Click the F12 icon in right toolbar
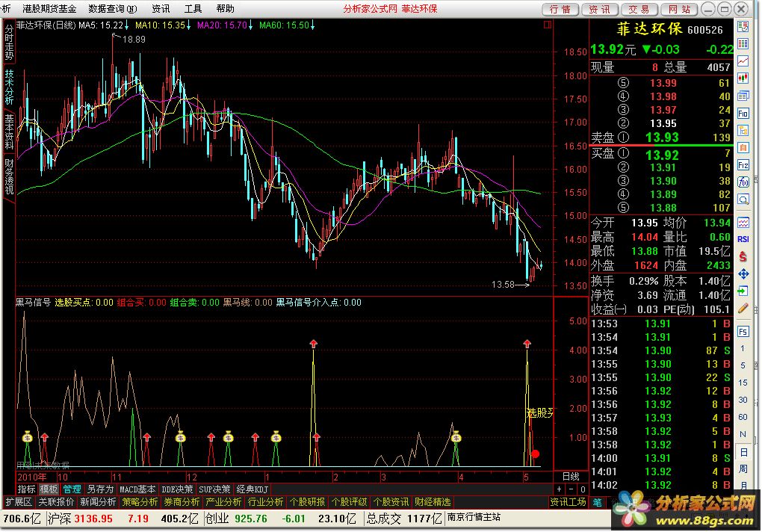The height and width of the screenshot is (532, 762). (743, 164)
